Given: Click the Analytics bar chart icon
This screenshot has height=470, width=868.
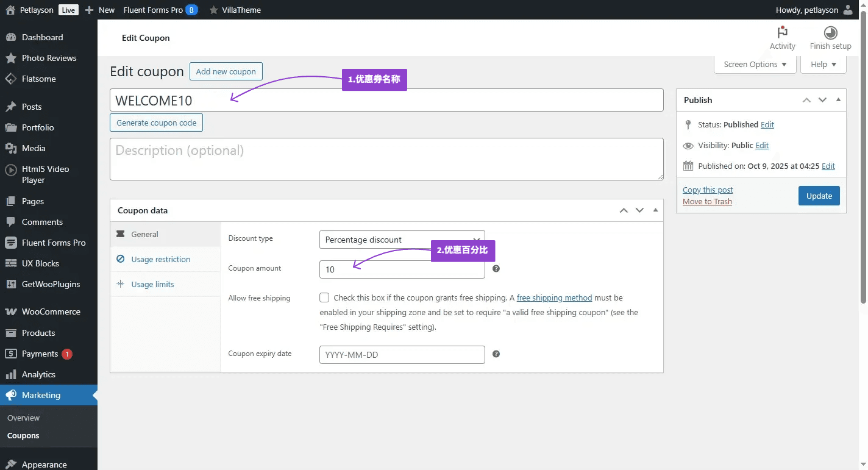Looking at the screenshot, I should pos(10,374).
